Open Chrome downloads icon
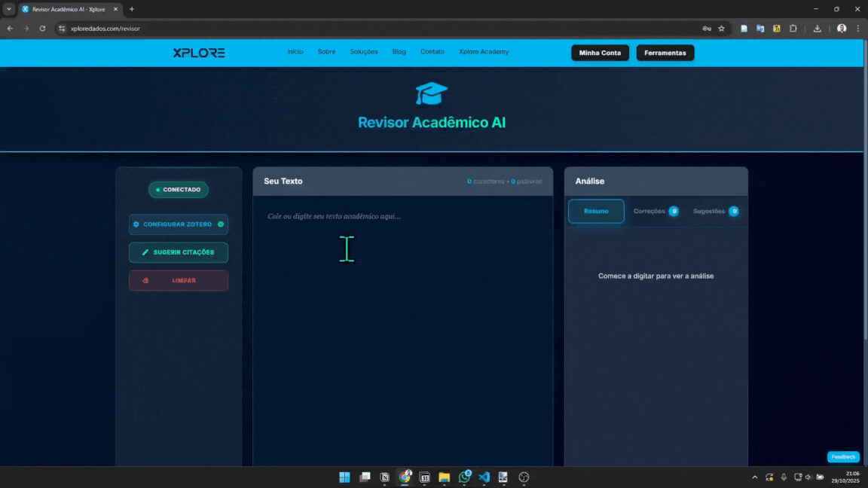The width and height of the screenshot is (868, 488). coord(818,29)
